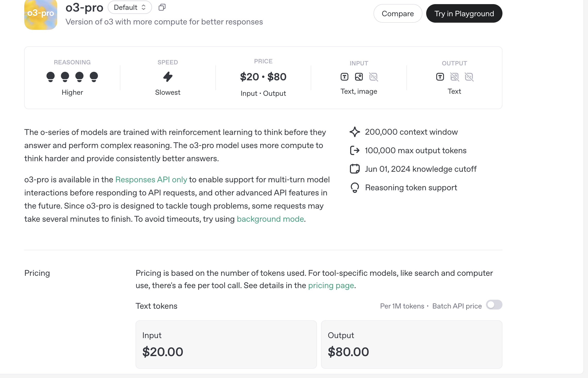Screen dimensions: 588x378
Task: Click the max output tokens arrow icon
Action: [x=355, y=150]
